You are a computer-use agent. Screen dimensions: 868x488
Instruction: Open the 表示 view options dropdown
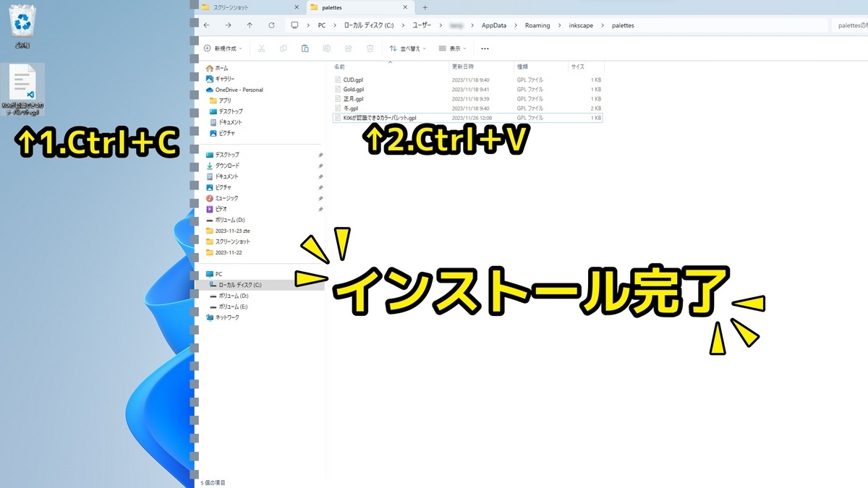point(454,48)
